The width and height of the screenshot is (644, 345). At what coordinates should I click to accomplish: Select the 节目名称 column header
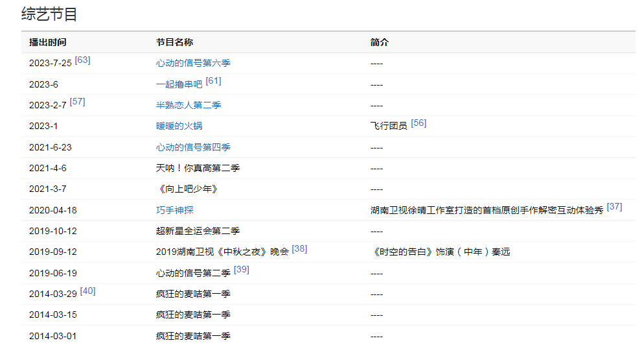pyautogui.click(x=174, y=42)
